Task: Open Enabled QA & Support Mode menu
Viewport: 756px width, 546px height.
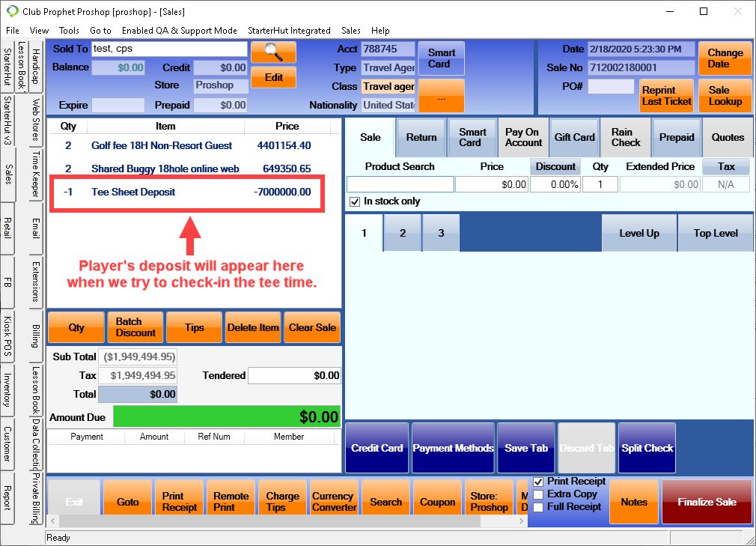Action: [x=180, y=31]
